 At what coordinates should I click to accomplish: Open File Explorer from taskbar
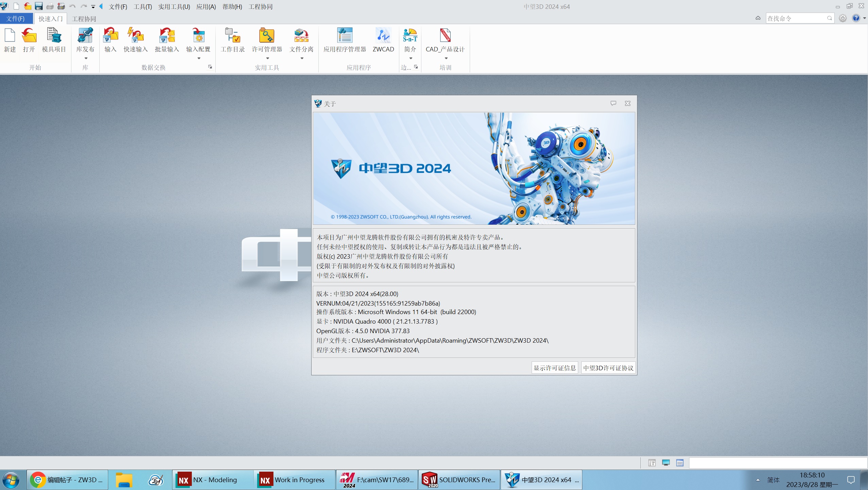124,480
